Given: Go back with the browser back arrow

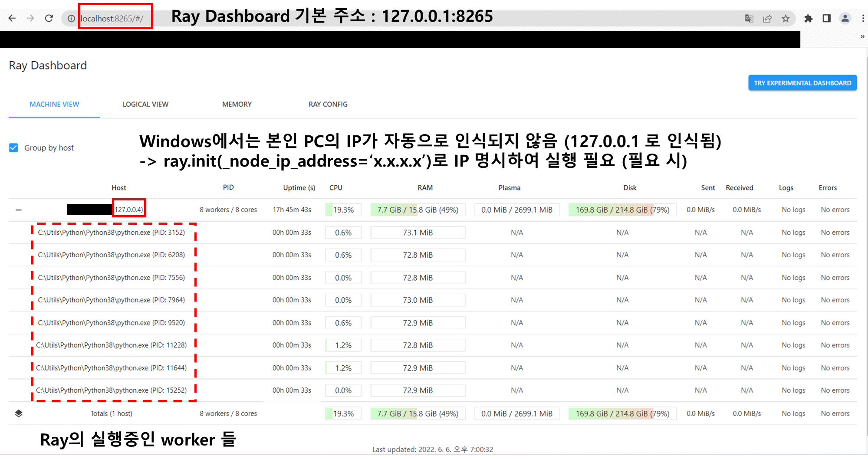Looking at the screenshot, I should tap(12, 18).
